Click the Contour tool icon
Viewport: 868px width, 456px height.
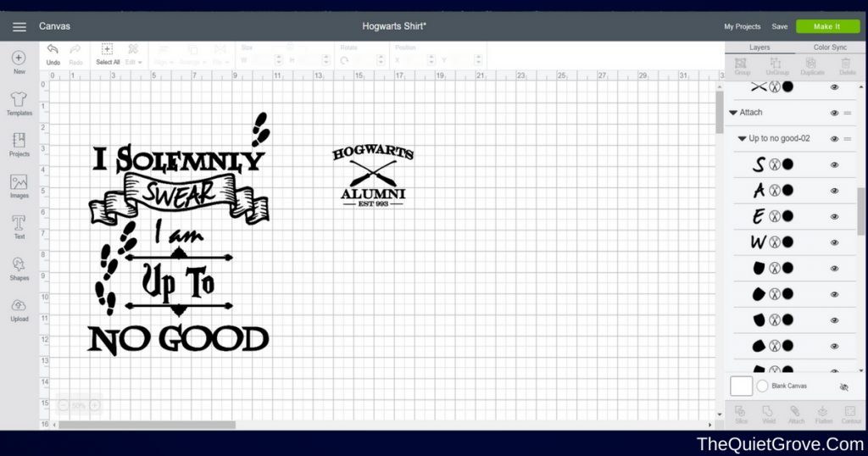pyautogui.click(x=851, y=414)
